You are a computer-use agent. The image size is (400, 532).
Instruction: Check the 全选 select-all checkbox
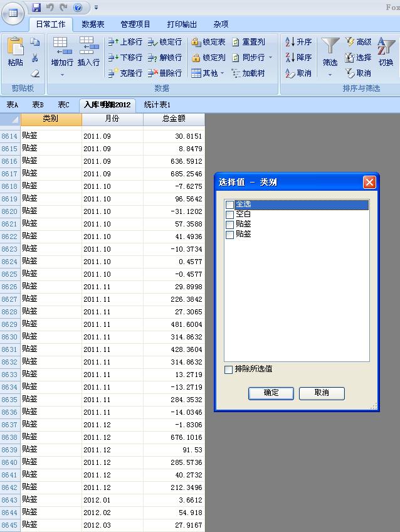point(229,205)
